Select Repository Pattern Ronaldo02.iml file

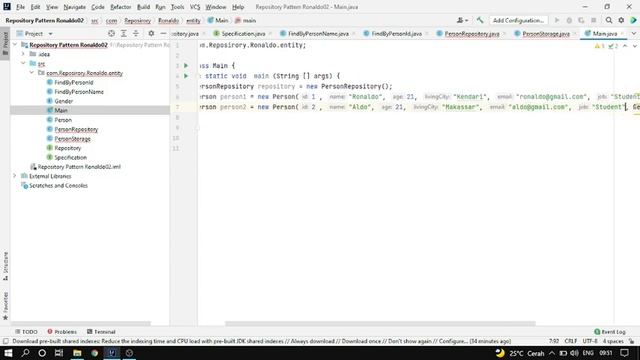(76, 167)
